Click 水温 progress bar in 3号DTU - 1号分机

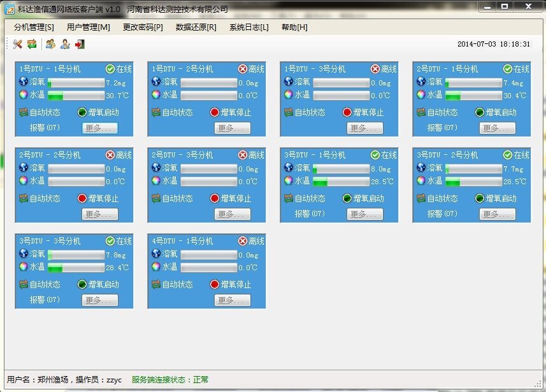[x=341, y=182]
